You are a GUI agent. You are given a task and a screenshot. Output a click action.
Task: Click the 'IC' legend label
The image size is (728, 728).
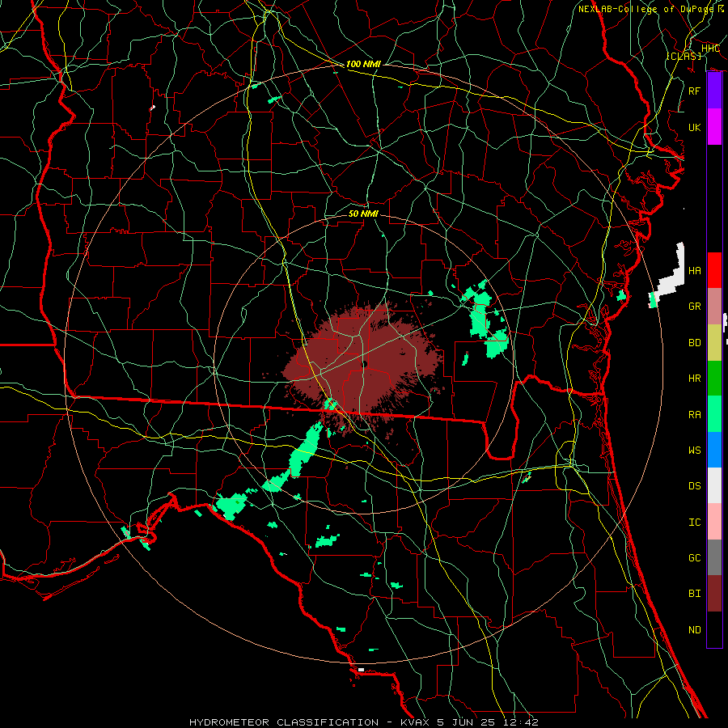click(x=694, y=523)
